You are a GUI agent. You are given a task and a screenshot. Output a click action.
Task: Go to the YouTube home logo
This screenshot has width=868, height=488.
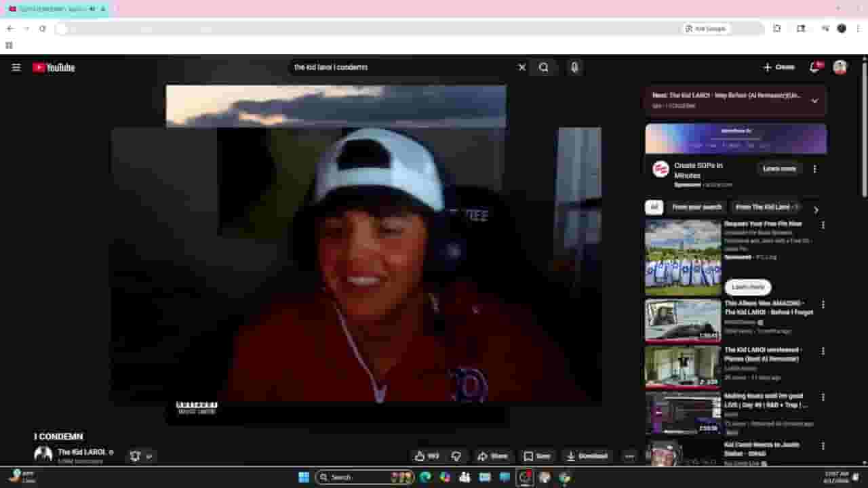(x=54, y=67)
